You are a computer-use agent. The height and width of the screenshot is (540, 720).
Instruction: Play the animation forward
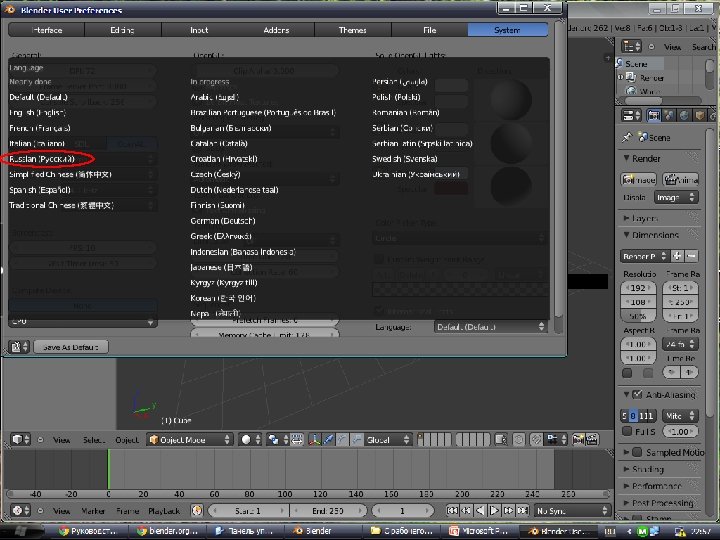pyautogui.click(x=494, y=510)
